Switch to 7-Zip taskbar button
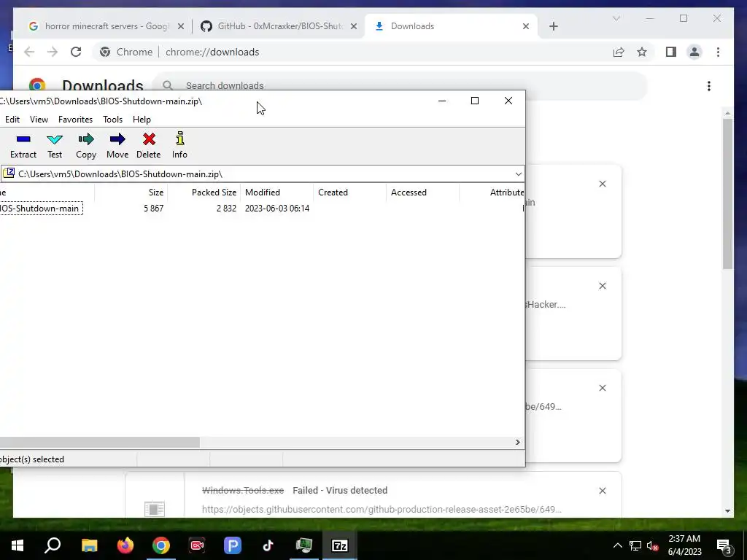Viewport: 747px width, 560px height. pyautogui.click(x=339, y=545)
